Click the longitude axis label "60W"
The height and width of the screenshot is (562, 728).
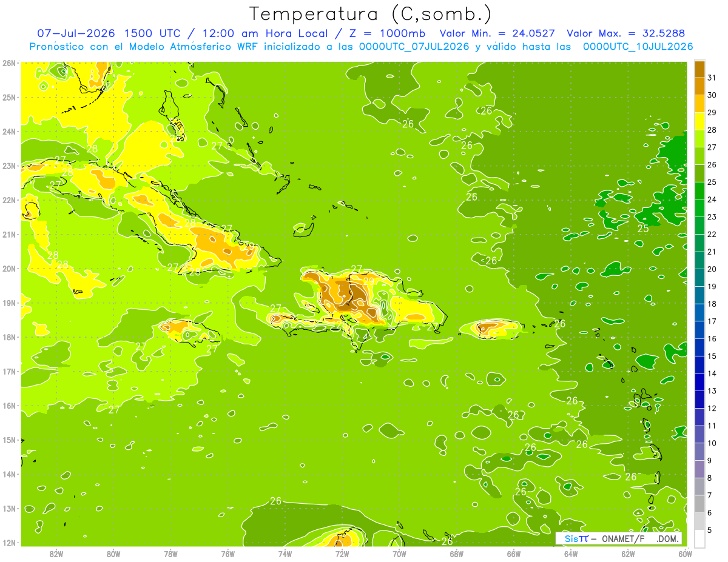coord(685,553)
